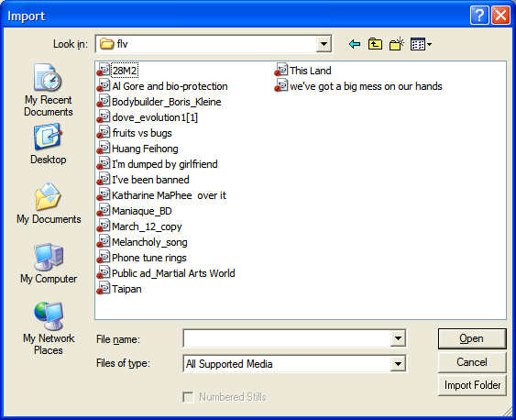Image resolution: width=516 pixels, height=420 pixels.
Task: Toggle the Numbered Stills checkbox
Action: 188,397
